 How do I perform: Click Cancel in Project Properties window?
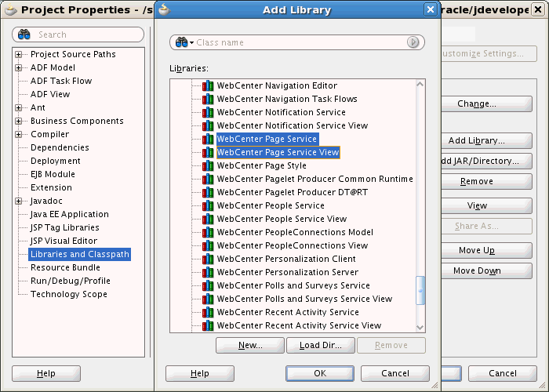503,373
